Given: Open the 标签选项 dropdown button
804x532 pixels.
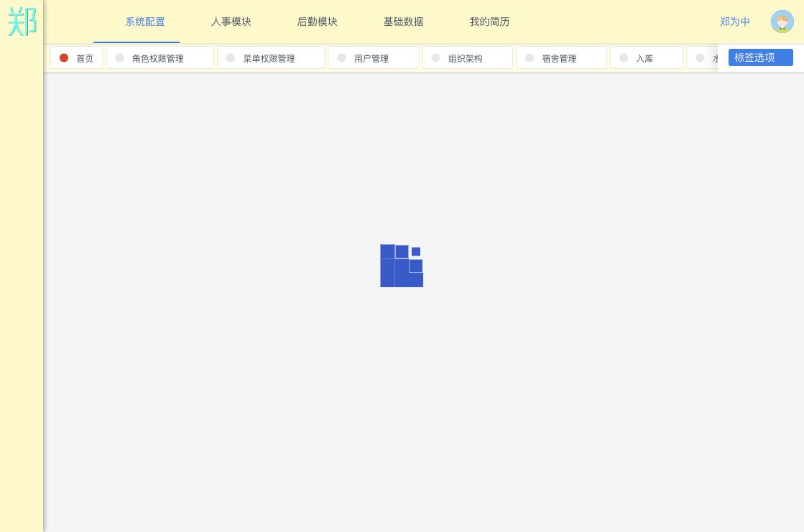Looking at the screenshot, I should tap(760, 57).
